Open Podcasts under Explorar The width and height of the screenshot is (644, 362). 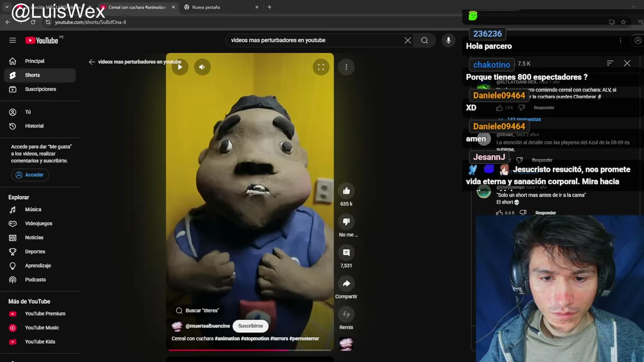coord(40,280)
